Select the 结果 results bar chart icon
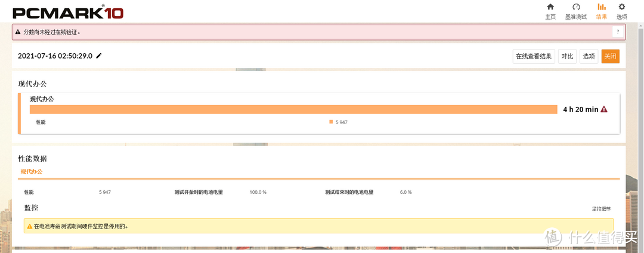Screen dimensions: 644x253 click(601, 7)
